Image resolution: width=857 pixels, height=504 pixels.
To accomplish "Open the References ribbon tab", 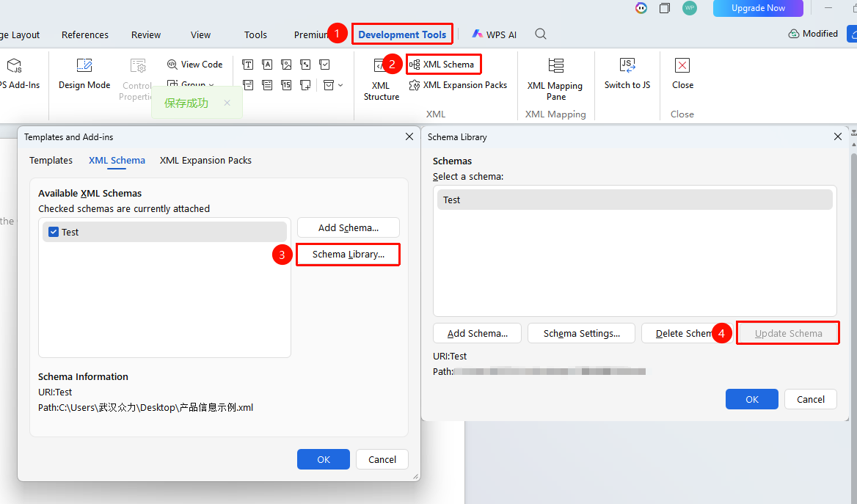I will (84, 34).
